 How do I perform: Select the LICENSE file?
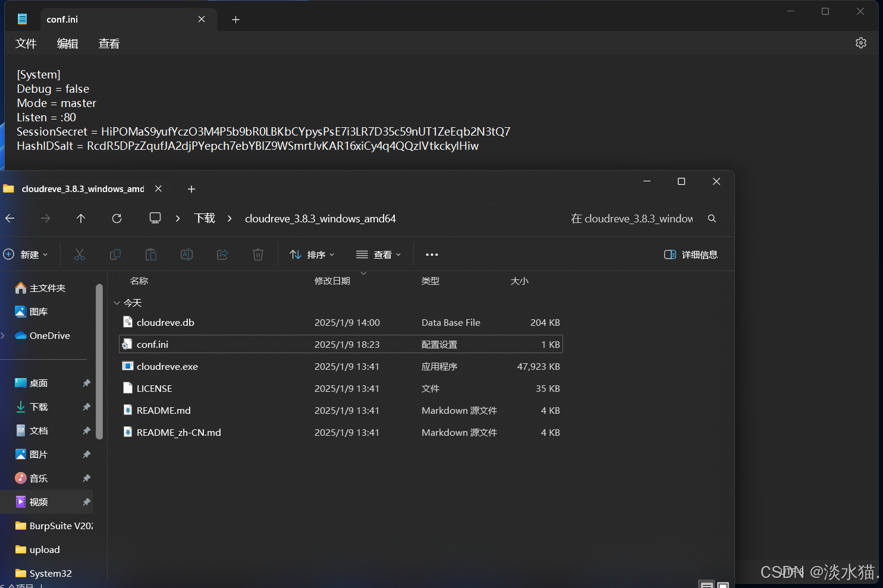tap(341, 388)
